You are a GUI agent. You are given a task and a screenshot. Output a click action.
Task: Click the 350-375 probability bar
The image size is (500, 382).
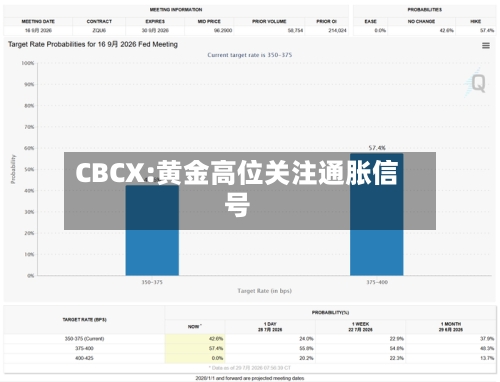(152, 230)
